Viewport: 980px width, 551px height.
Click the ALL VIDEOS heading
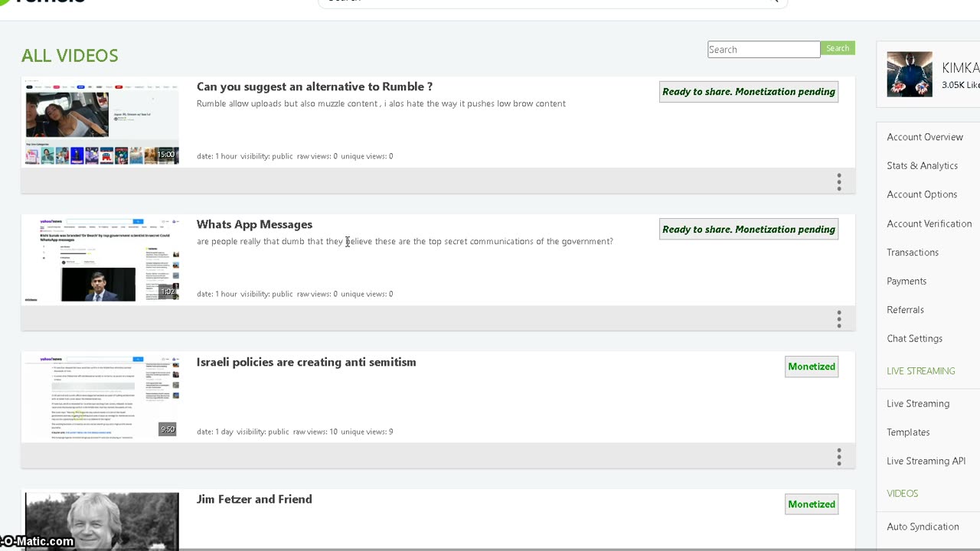(x=70, y=56)
